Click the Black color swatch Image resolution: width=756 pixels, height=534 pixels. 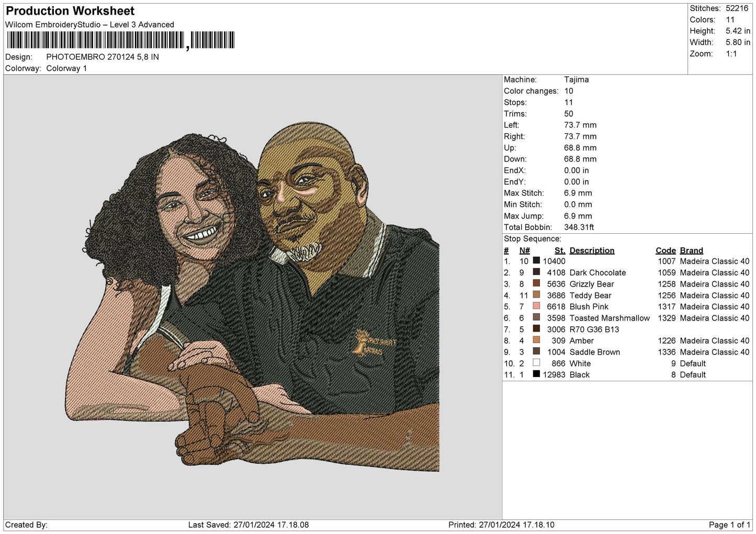(x=536, y=374)
